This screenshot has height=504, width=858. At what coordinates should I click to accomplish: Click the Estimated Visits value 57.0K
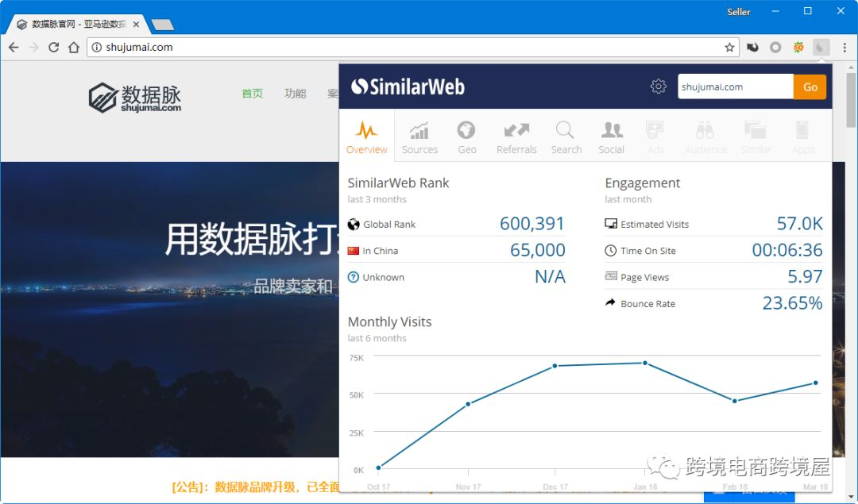(x=799, y=223)
